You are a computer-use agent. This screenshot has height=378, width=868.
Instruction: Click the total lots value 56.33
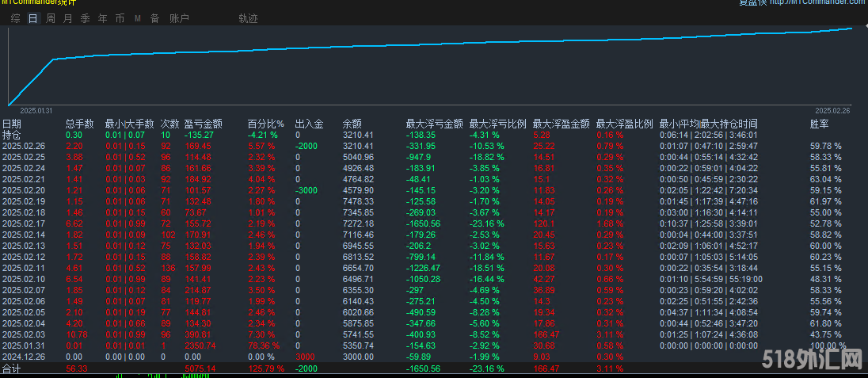(x=76, y=368)
